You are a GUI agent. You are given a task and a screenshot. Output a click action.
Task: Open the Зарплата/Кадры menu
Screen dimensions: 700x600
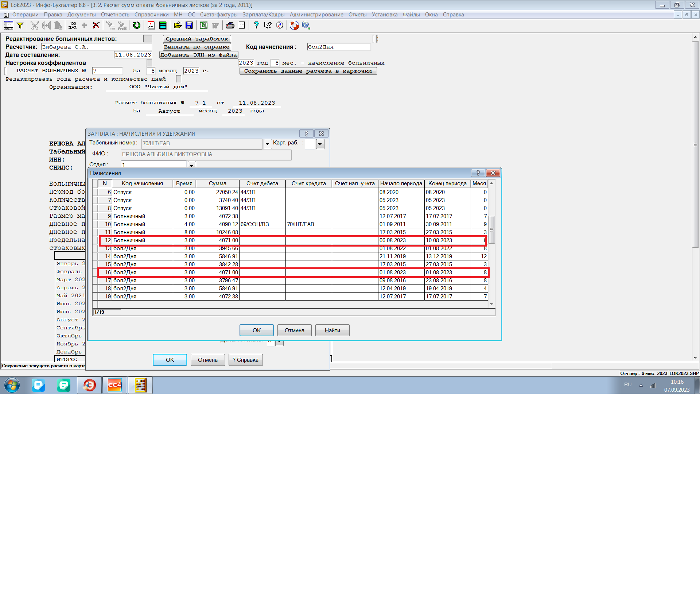pos(264,15)
